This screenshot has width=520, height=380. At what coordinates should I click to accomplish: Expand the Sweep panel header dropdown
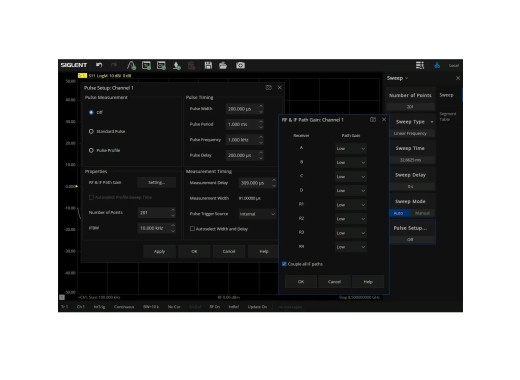pyautogui.click(x=397, y=78)
